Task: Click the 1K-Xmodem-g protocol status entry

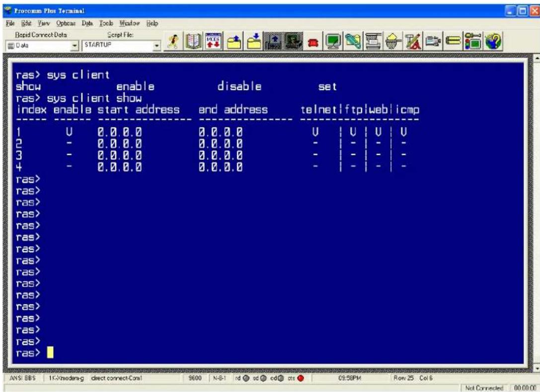Action: 66,378
